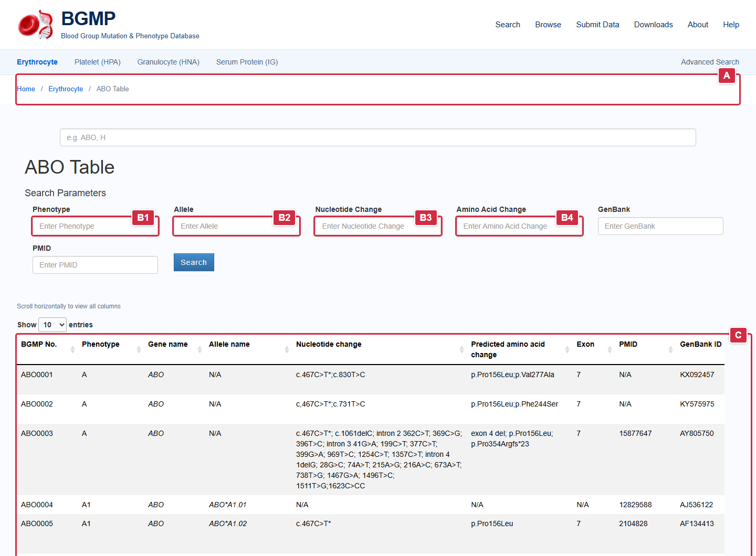Screen dimensions: 756x556
Task: Sort table by Nucleotide change column arrows
Action: point(461,349)
